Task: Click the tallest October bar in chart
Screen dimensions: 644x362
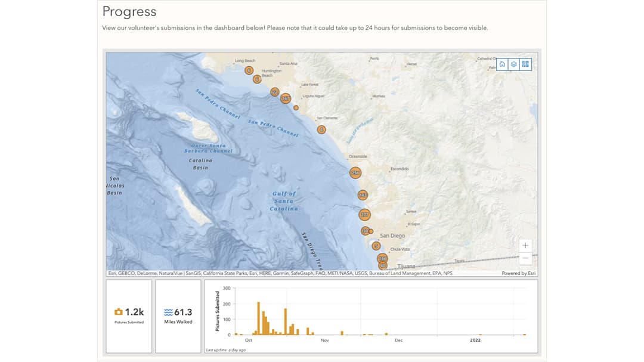Action: [258, 318]
